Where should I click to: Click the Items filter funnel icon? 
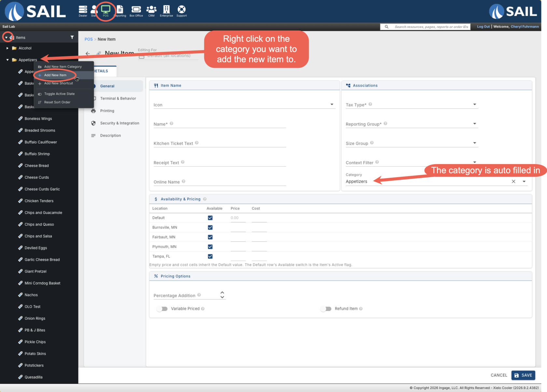coord(72,37)
